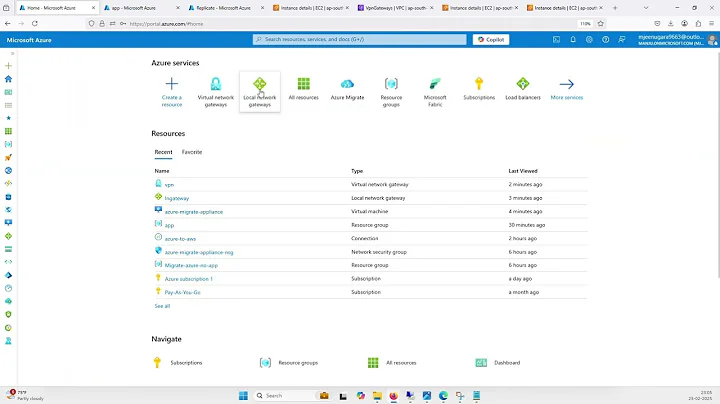
Task: Open Local network gateways service
Action: pos(259,92)
